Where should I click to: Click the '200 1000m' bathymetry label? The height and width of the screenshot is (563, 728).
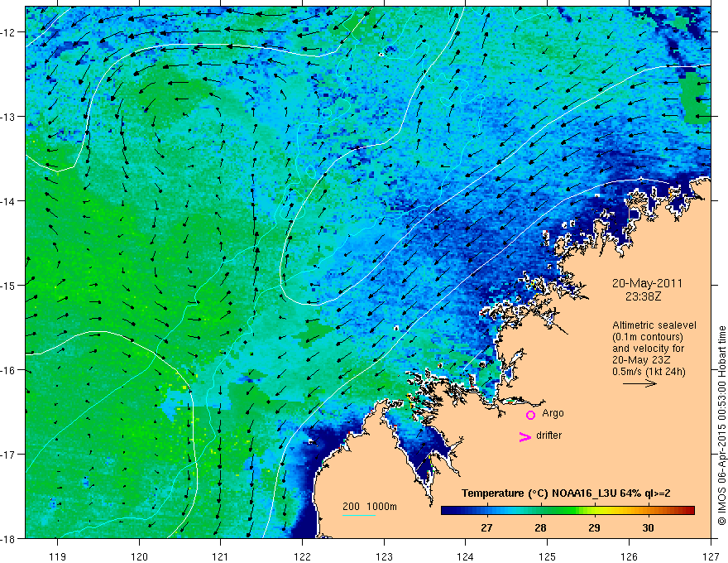click(370, 507)
